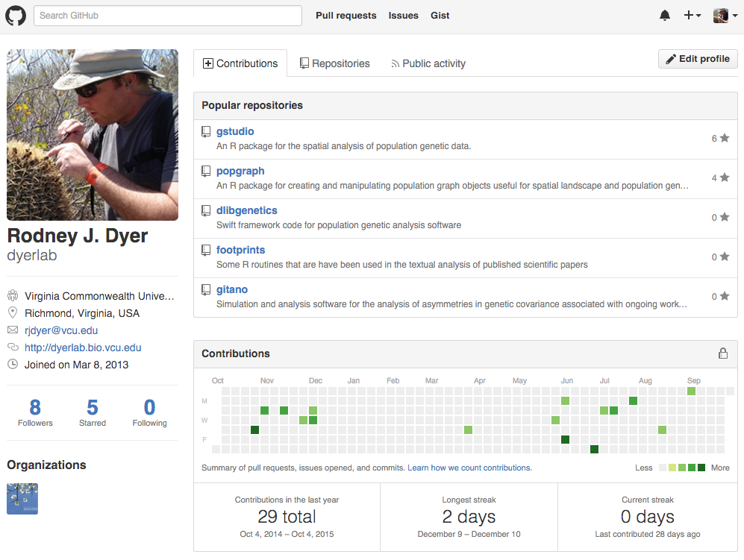Focus the Search GitHub field
Image resolution: width=744 pixels, height=560 pixels.
click(167, 16)
